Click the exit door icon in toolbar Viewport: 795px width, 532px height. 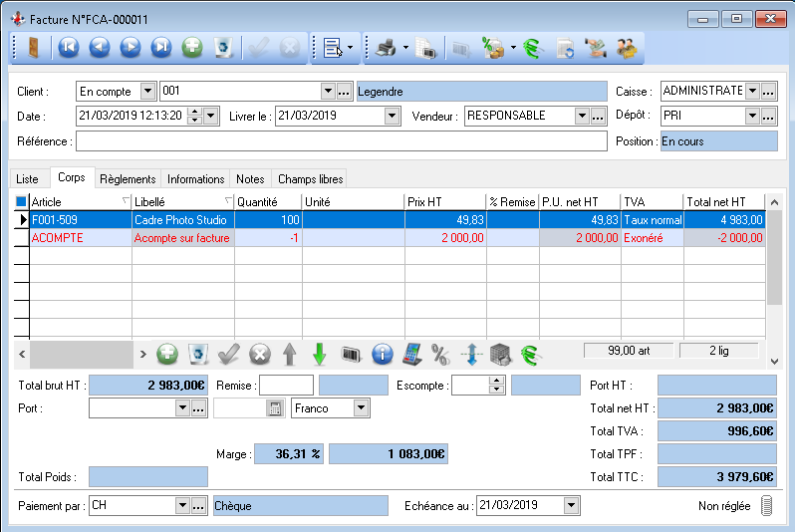(x=33, y=47)
